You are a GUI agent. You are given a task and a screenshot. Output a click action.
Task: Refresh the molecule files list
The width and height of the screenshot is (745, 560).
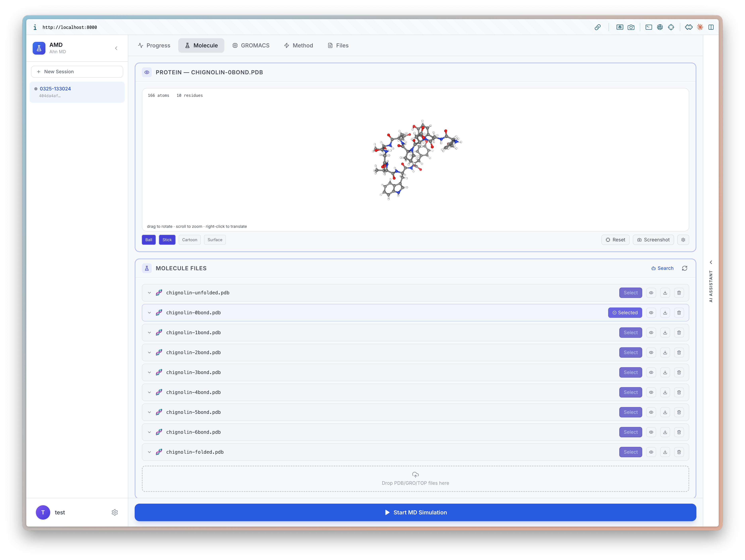pos(685,268)
